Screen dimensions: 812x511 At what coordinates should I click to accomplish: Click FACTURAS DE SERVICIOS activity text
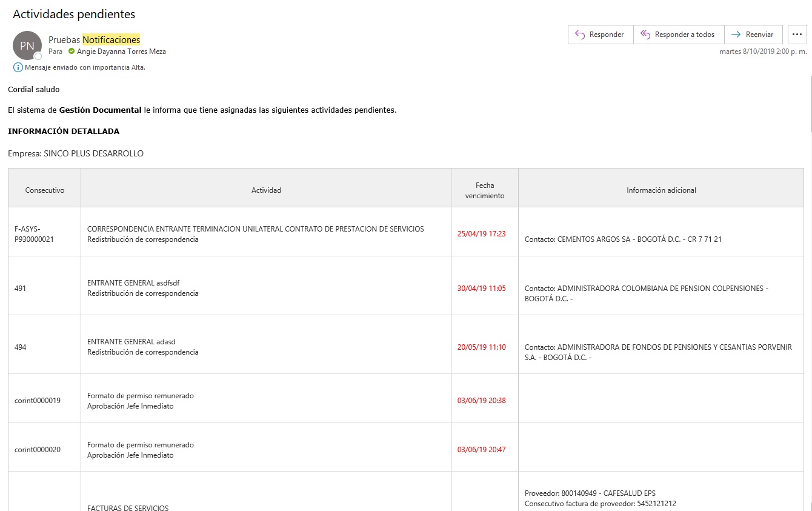pos(128,508)
